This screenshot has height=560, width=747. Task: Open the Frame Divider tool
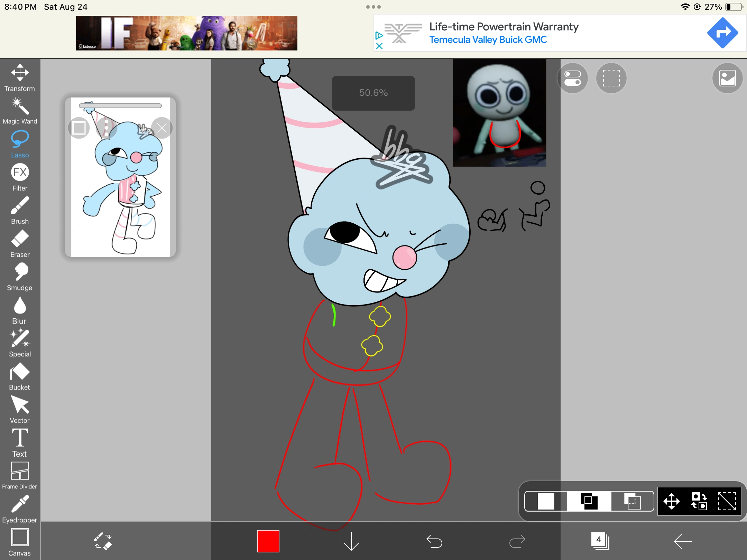(x=20, y=475)
